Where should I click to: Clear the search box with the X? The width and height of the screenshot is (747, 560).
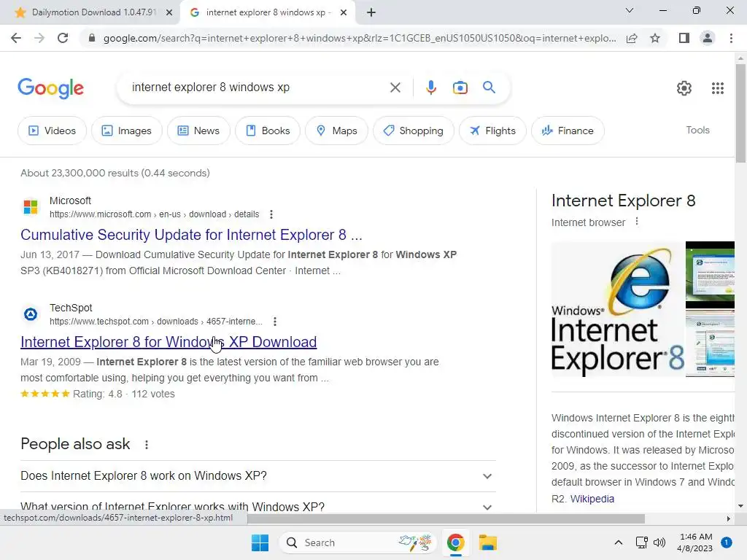coord(395,87)
